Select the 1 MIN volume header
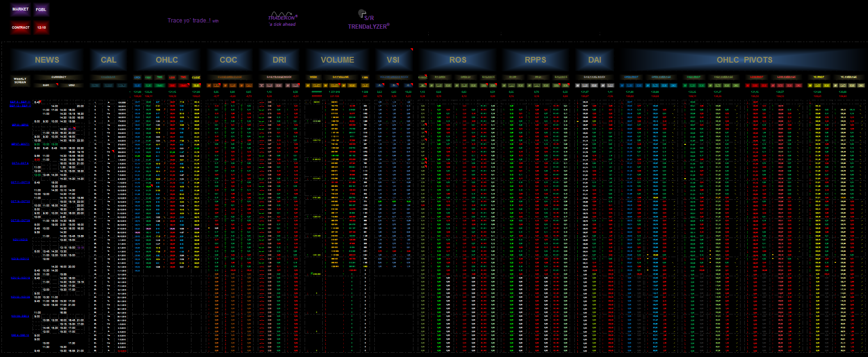868x357 pixels. [365, 77]
